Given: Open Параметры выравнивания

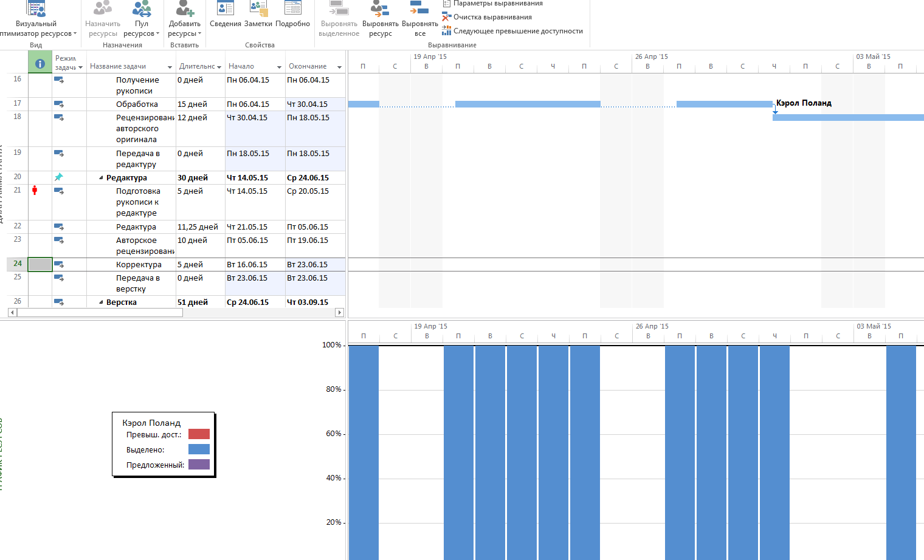Looking at the screenshot, I should (x=492, y=4).
